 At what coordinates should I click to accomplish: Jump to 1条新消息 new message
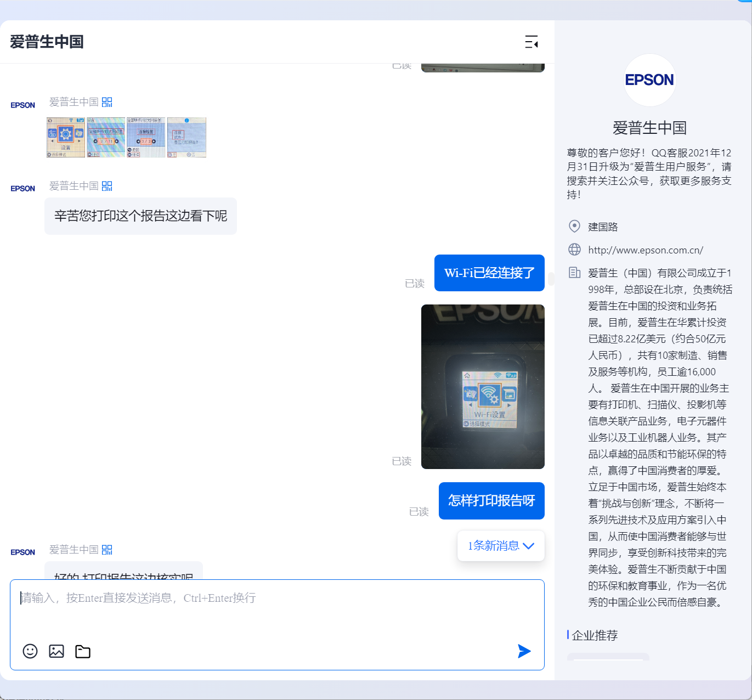[501, 546]
